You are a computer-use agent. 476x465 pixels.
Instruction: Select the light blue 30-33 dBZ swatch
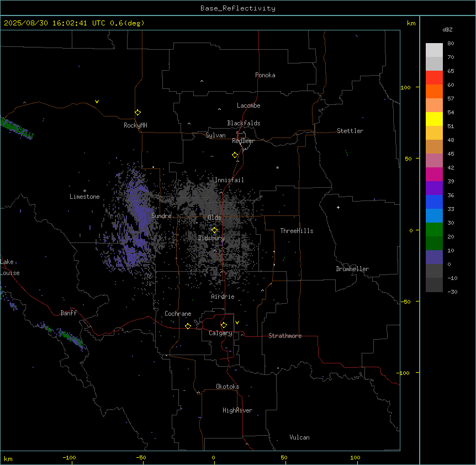(x=434, y=216)
